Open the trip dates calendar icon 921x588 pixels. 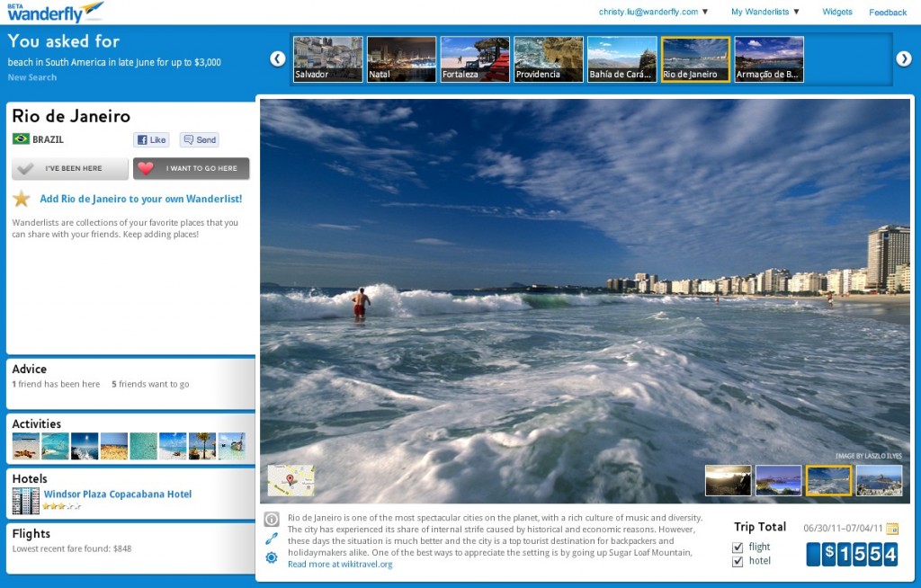[891, 529]
